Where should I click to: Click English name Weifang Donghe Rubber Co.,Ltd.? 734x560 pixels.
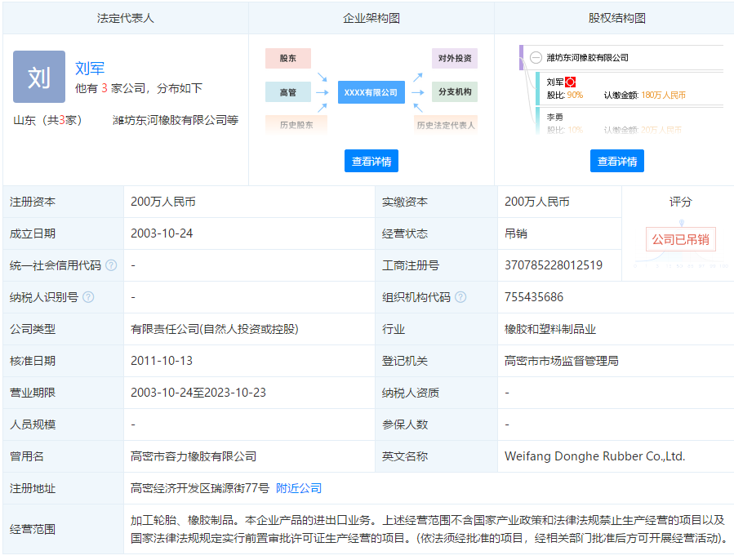(594, 456)
